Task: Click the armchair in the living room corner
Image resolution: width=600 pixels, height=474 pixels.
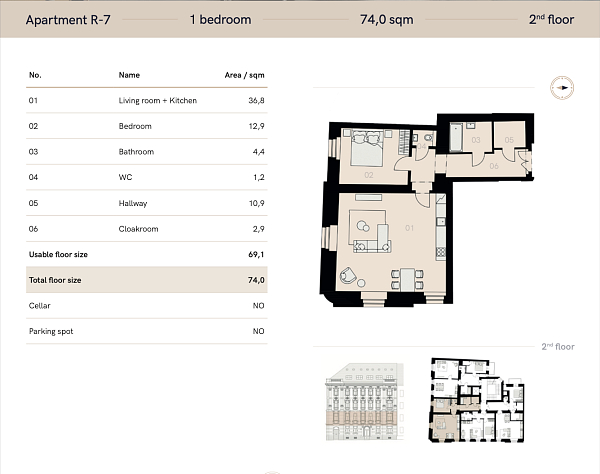Action: [347, 276]
